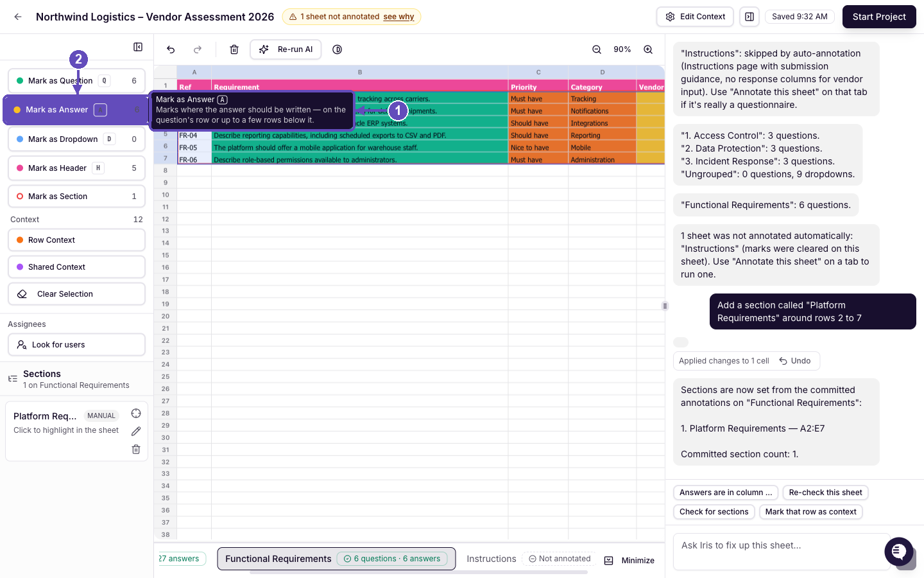Switch to the Instructions sheet tab
924x578 pixels.
pyautogui.click(x=492, y=559)
